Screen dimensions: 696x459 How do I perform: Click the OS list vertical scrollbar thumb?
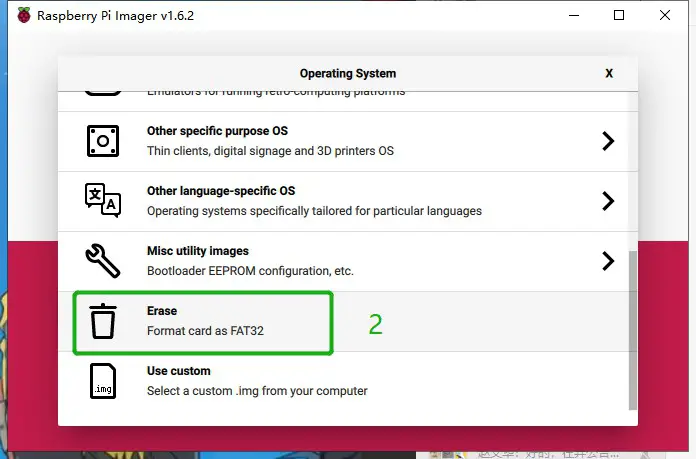pos(633,330)
